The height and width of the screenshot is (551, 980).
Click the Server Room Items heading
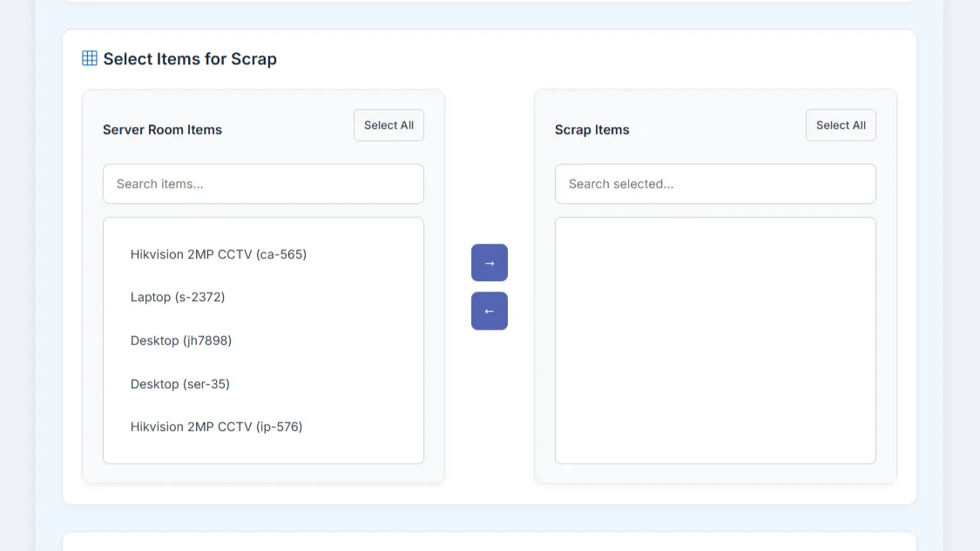click(x=163, y=130)
